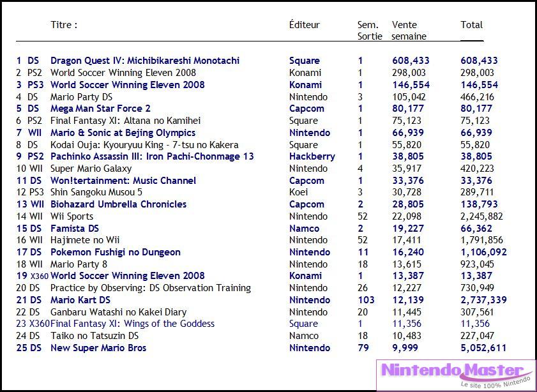Select the "Mario Party DS" title
This screenshot has height=392, width=537.
pyautogui.click(x=82, y=97)
